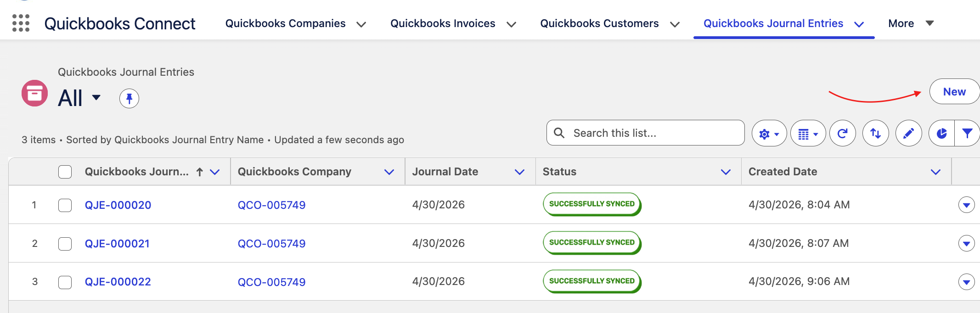980x313 pixels.
Task: Show row actions for QJE-000021
Action: point(966,243)
